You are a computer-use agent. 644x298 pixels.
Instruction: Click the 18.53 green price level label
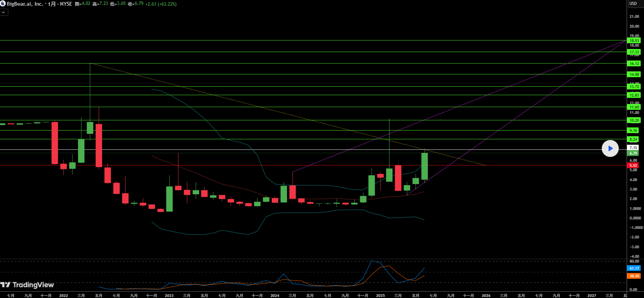(x=634, y=40)
